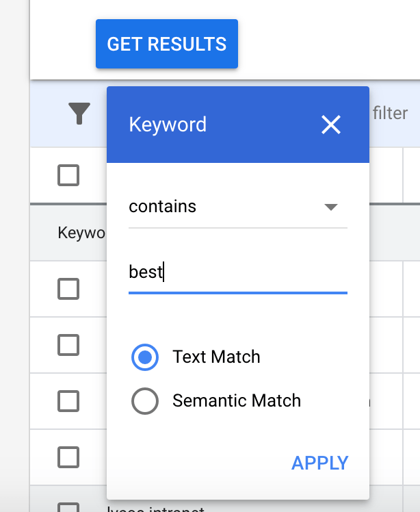Click the 'Semantic Match' label text
The image size is (420, 512).
(x=236, y=401)
